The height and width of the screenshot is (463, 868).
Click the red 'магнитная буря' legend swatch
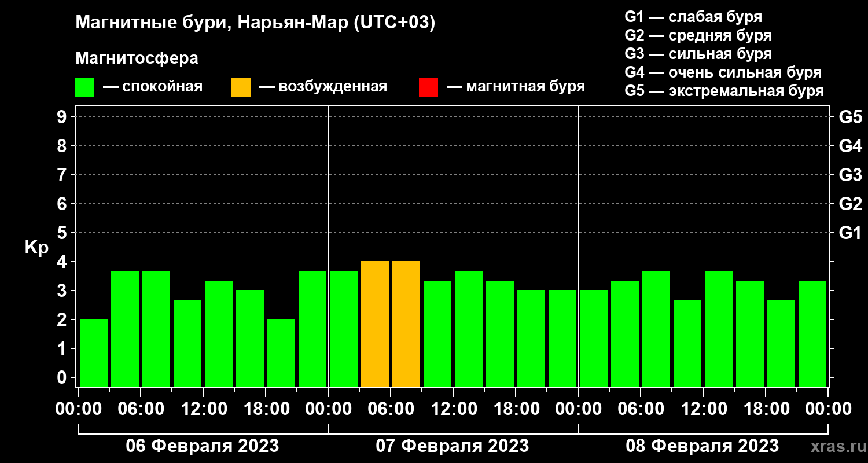[428, 87]
